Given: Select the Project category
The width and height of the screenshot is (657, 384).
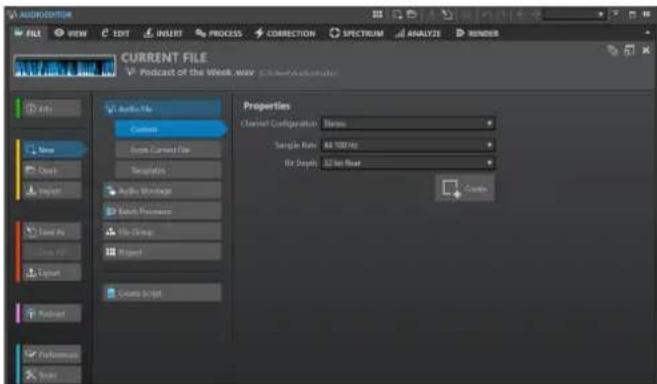Looking at the screenshot, I should click(x=162, y=252).
